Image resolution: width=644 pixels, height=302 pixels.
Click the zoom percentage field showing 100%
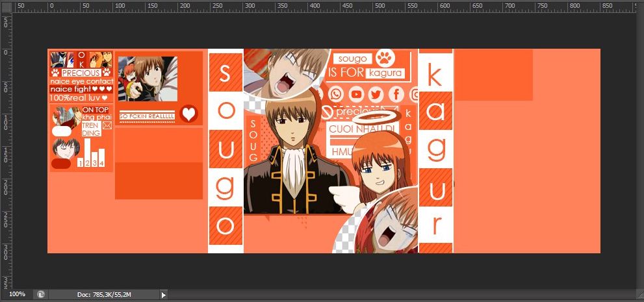[x=17, y=294]
